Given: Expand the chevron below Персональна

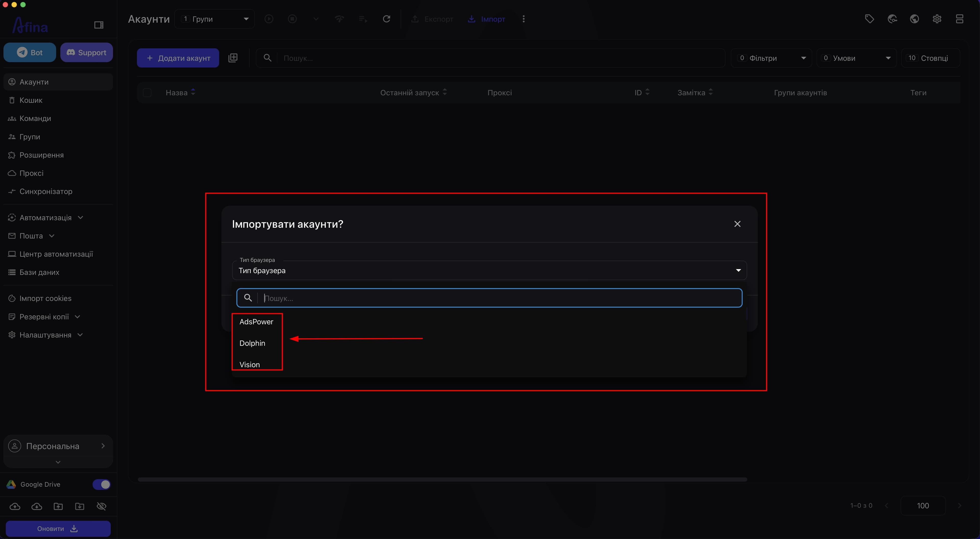Looking at the screenshot, I should pyautogui.click(x=58, y=462).
